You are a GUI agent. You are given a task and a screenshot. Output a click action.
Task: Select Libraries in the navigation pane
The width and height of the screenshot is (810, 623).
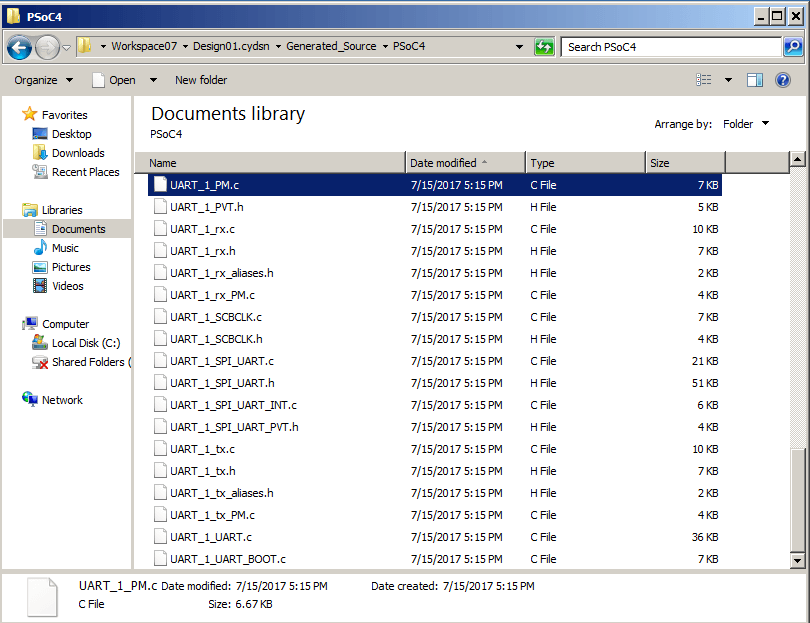pyautogui.click(x=62, y=210)
